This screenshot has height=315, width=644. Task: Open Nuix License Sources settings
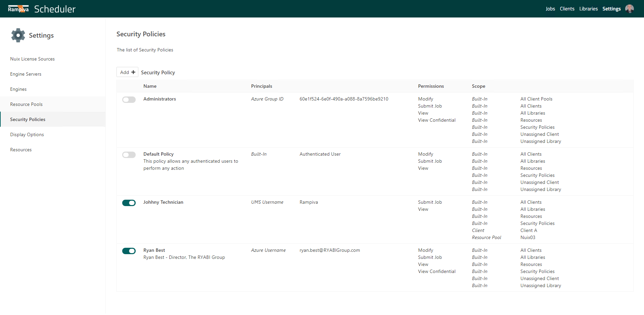click(32, 59)
